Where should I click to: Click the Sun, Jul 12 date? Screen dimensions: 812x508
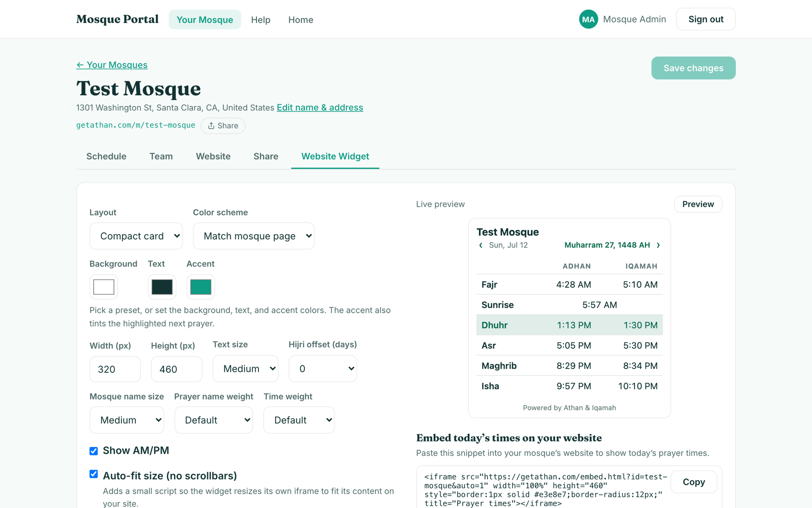tap(508, 245)
